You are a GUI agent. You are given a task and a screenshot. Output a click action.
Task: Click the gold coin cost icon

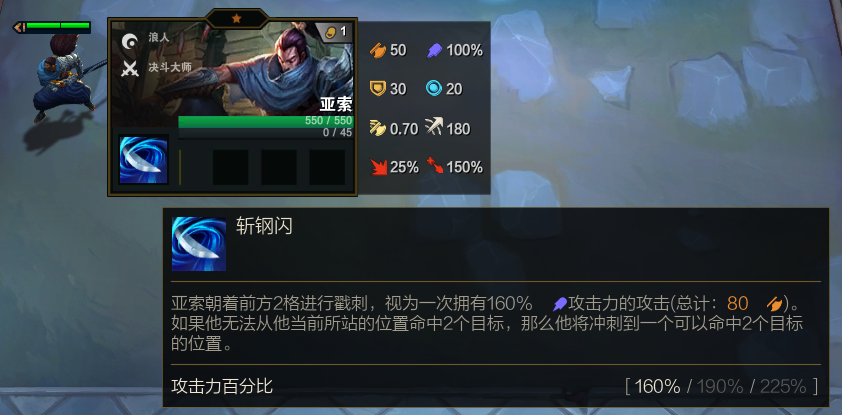(330, 33)
